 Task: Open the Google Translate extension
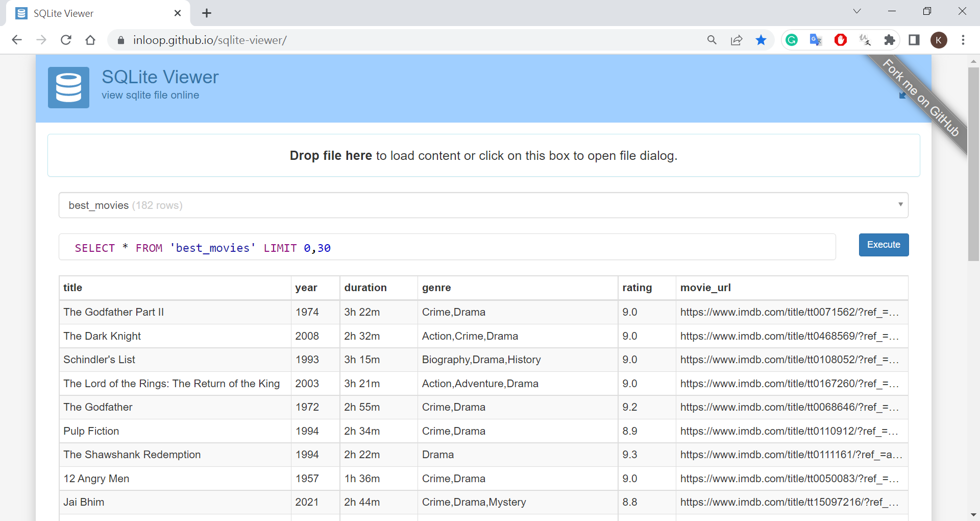[816, 40]
